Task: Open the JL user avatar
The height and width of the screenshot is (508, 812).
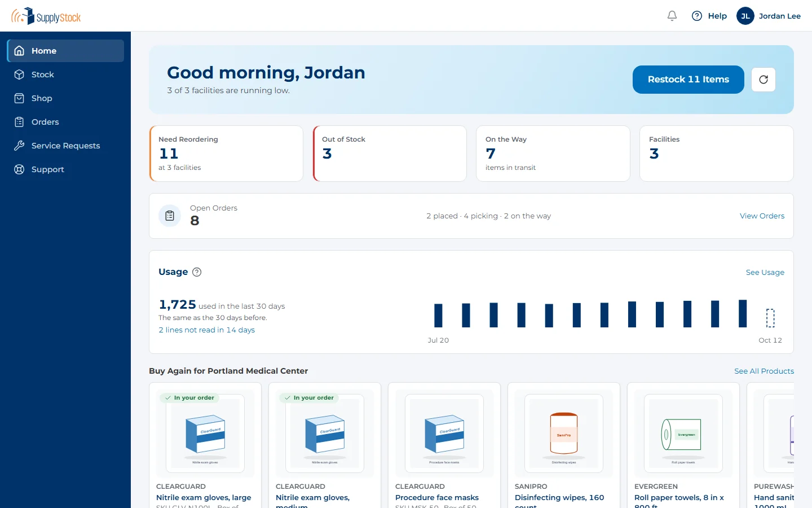Action: tap(745, 16)
